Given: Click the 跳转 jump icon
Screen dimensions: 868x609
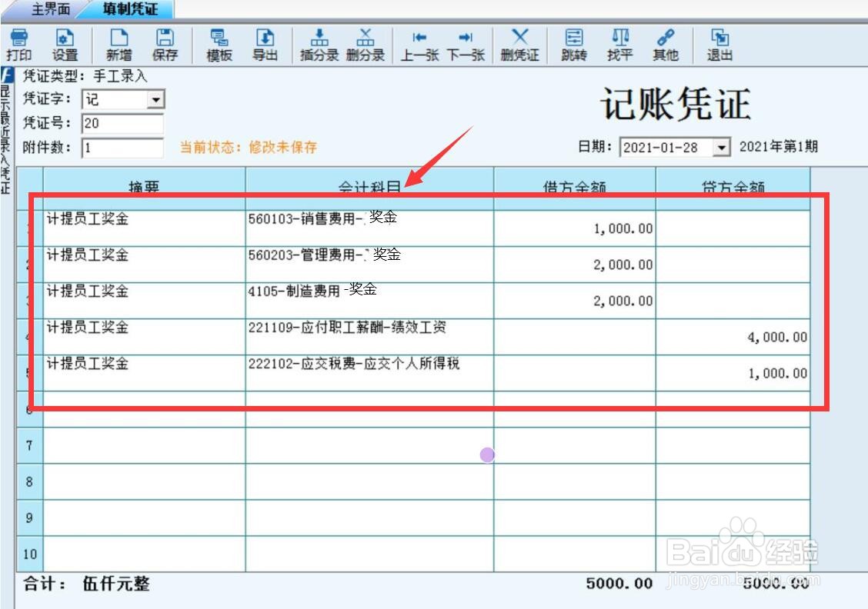Looking at the screenshot, I should coord(573,45).
